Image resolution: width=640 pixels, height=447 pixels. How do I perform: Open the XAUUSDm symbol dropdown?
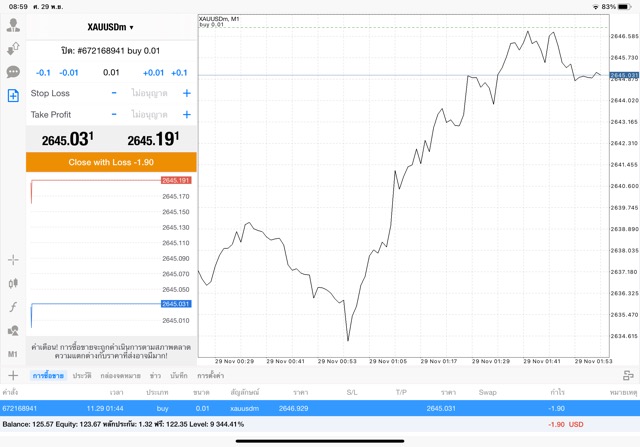(x=110, y=27)
